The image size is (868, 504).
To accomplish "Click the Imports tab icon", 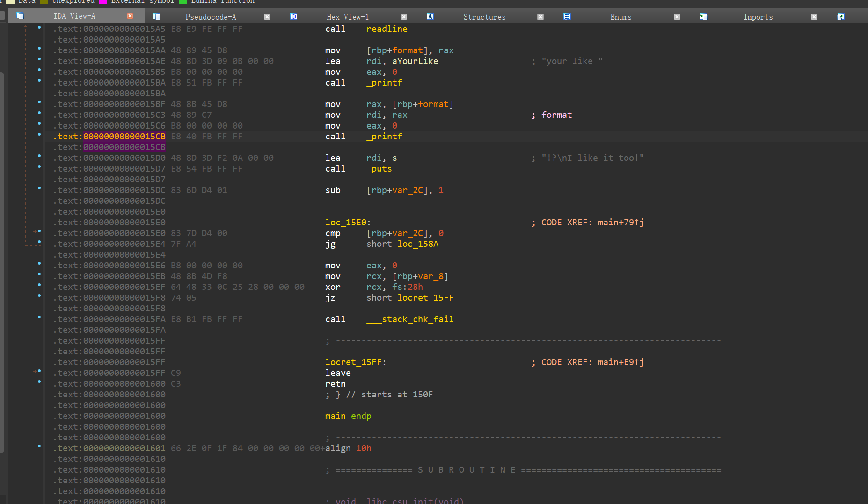I will pyautogui.click(x=703, y=16).
